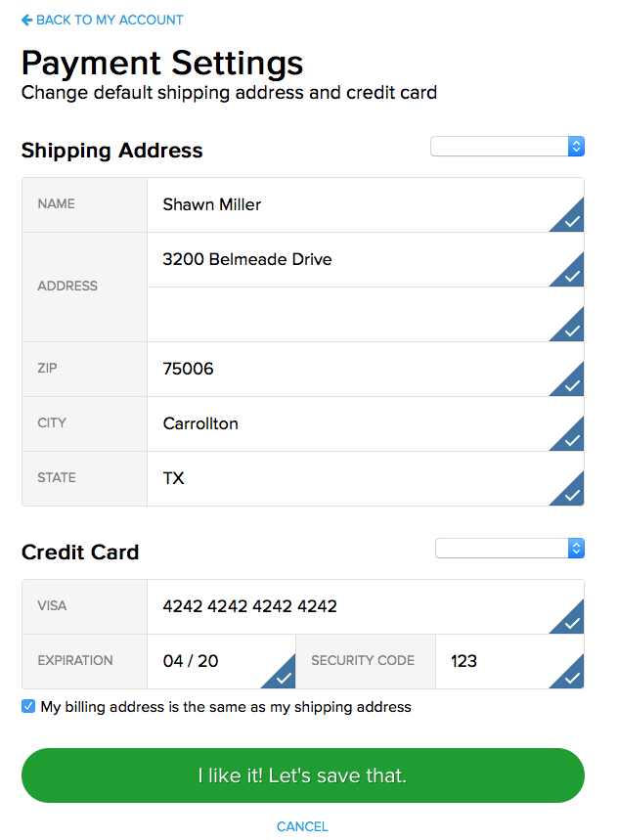Click the checkmark icon in Name field

point(572,220)
